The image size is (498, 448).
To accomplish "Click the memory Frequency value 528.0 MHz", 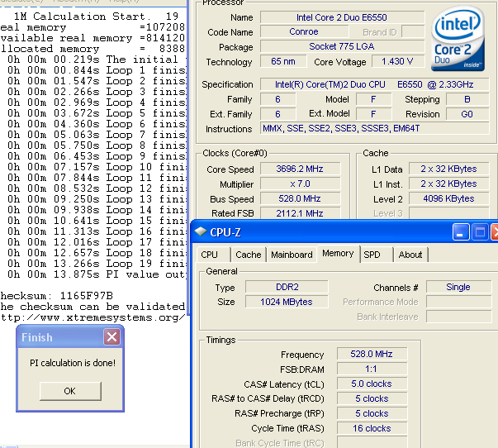I will [x=372, y=354].
